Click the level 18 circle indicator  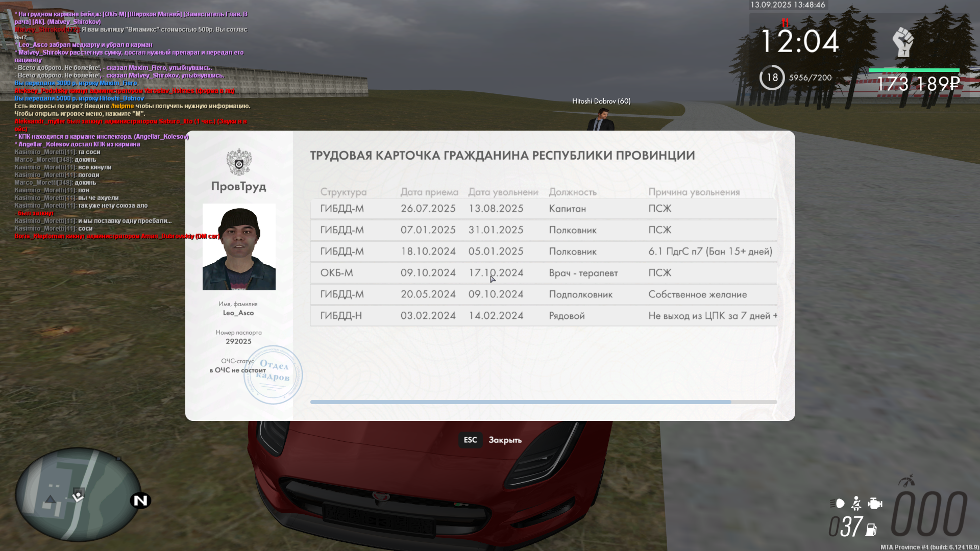coord(772,78)
